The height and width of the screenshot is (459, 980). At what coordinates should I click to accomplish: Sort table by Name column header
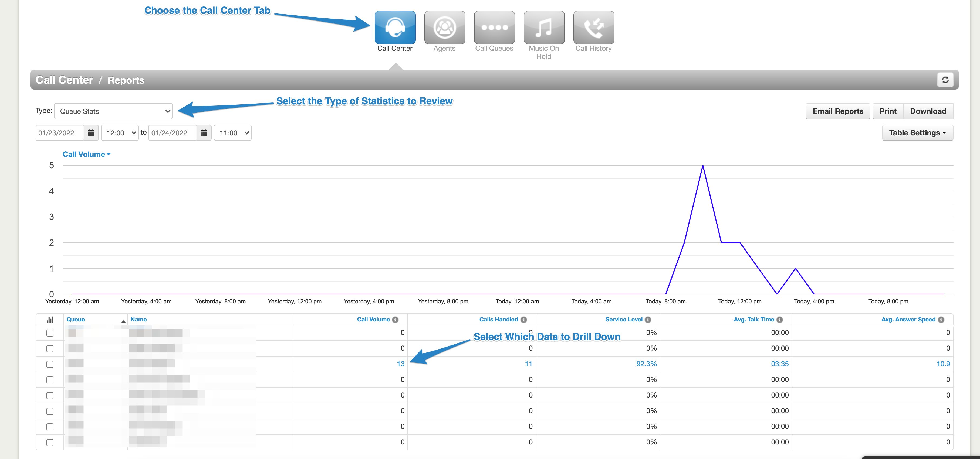pos(138,320)
